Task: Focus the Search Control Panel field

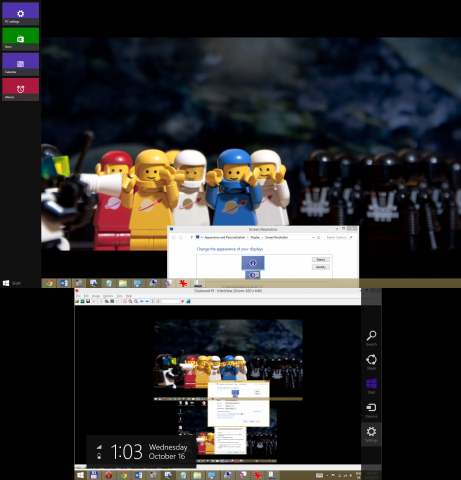Action: point(339,237)
